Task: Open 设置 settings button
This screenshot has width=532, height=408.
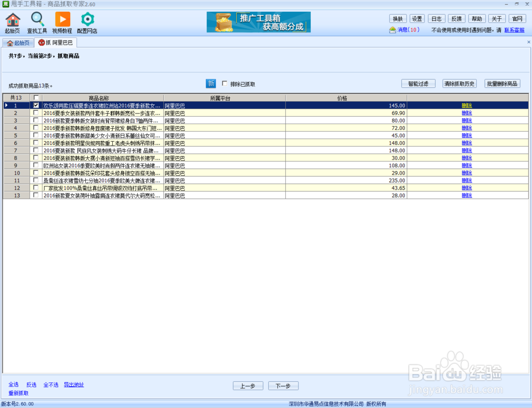Action: tap(417, 19)
